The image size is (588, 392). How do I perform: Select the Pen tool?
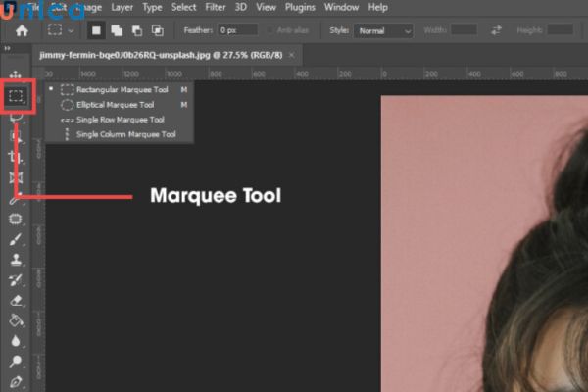[16, 381]
